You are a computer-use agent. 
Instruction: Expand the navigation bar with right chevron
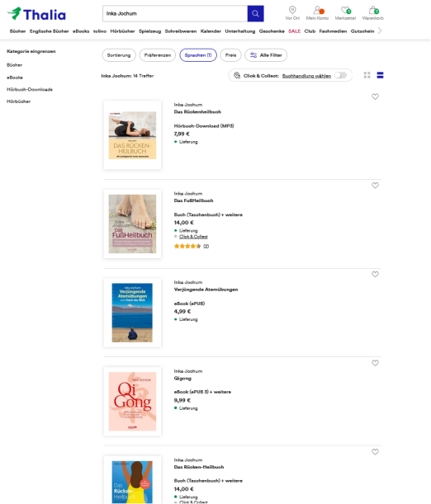tap(380, 31)
